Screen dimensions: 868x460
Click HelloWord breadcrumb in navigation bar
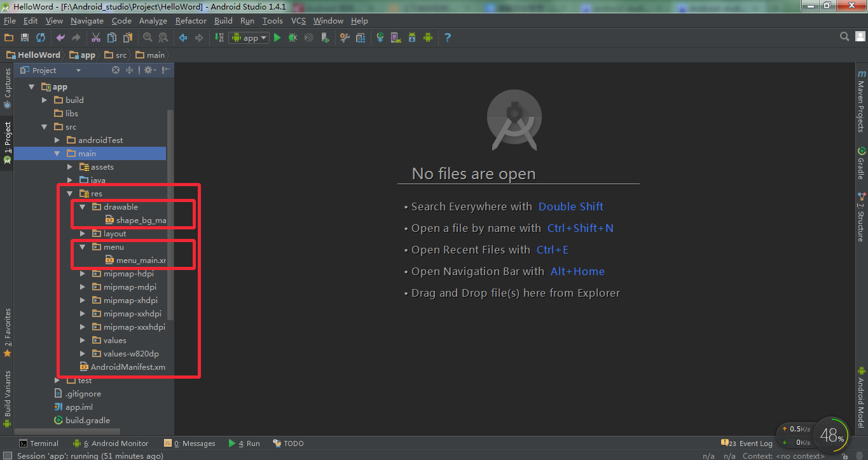pos(33,55)
